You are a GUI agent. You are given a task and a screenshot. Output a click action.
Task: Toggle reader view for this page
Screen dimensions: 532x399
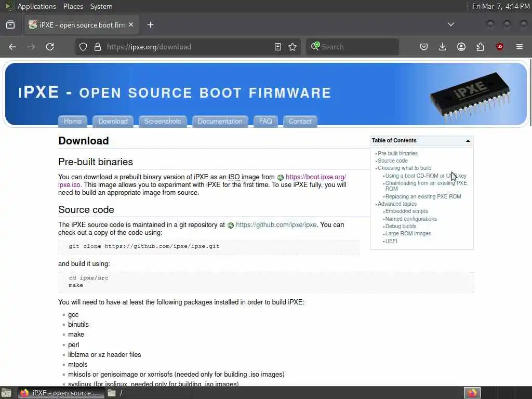click(278, 47)
